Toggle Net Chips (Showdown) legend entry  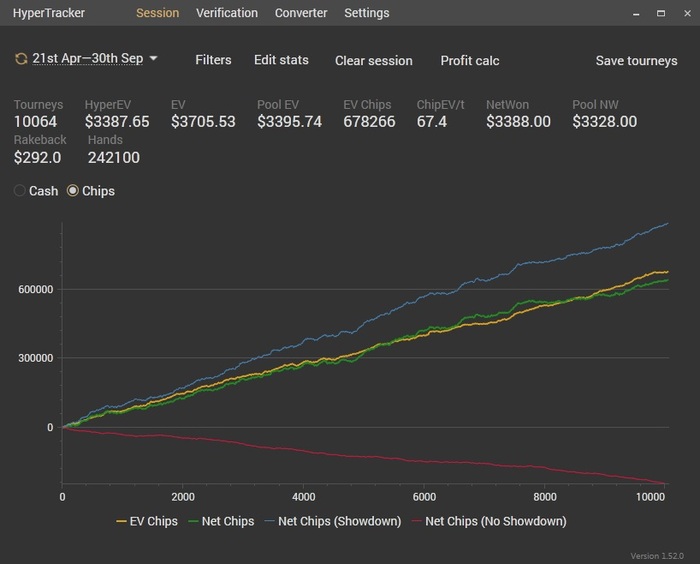(x=333, y=521)
